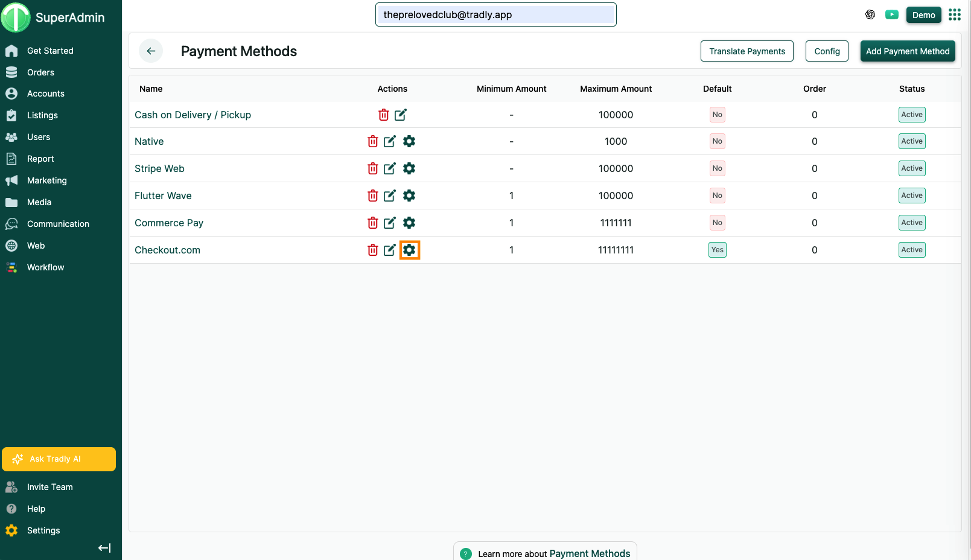This screenshot has height=560, width=971.
Task: Open the apps grid menu
Action: point(955,15)
